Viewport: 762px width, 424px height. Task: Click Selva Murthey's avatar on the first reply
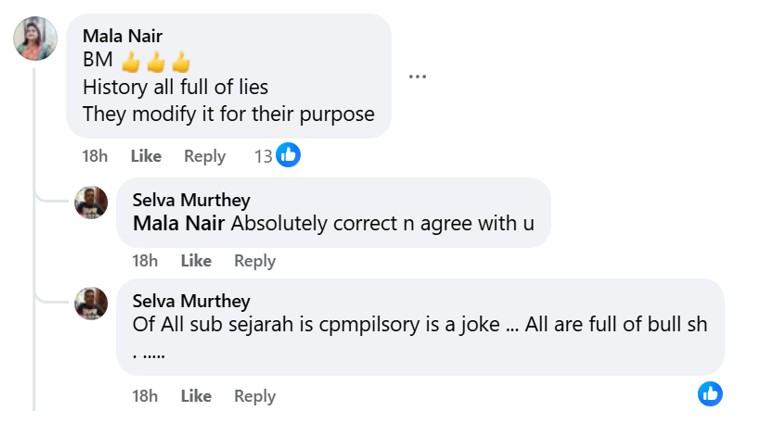point(91,203)
